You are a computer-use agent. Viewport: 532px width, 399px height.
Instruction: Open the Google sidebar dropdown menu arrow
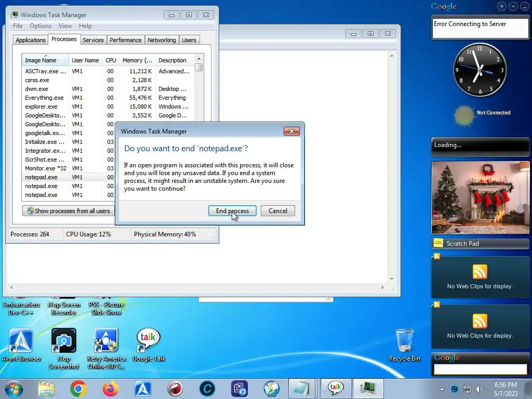513,6
